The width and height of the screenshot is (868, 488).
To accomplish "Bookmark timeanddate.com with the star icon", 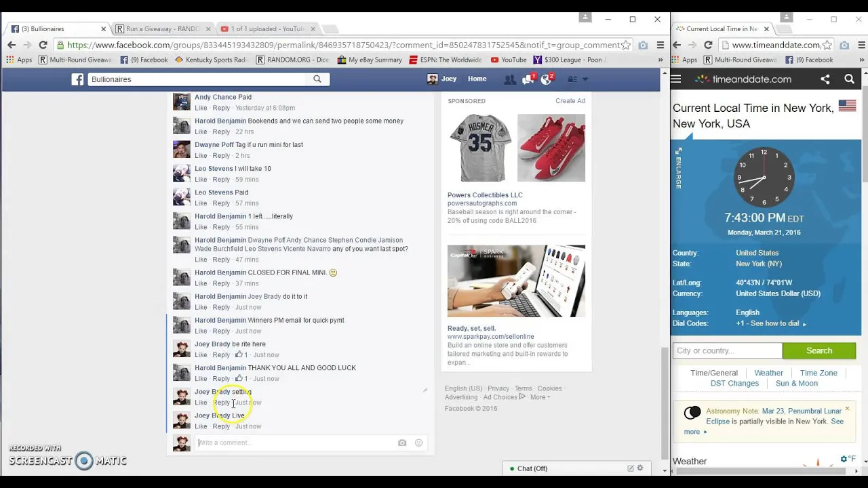I will tap(827, 45).
